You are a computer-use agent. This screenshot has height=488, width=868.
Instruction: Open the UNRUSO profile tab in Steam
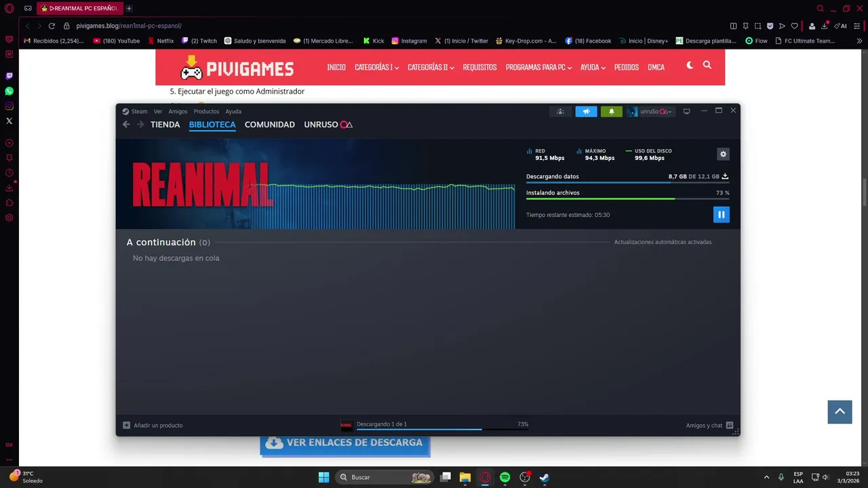point(328,125)
